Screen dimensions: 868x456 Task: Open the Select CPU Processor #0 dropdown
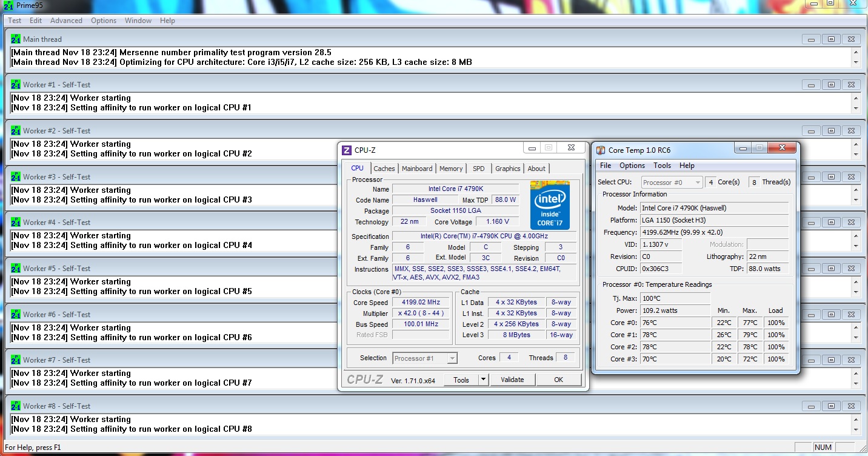[672, 183]
